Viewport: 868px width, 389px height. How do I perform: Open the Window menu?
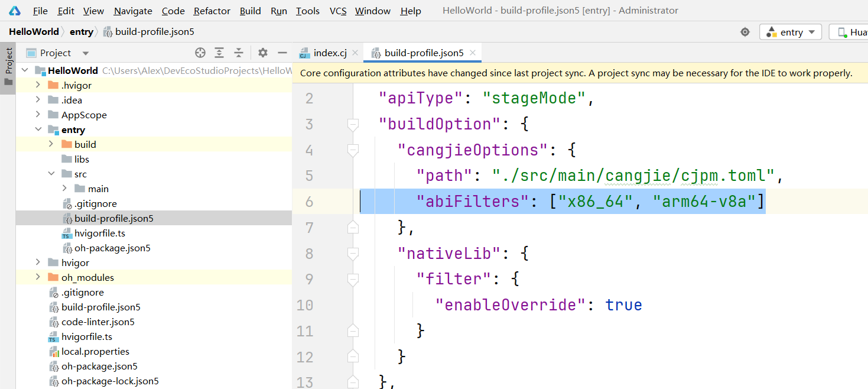[x=373, y=11]
